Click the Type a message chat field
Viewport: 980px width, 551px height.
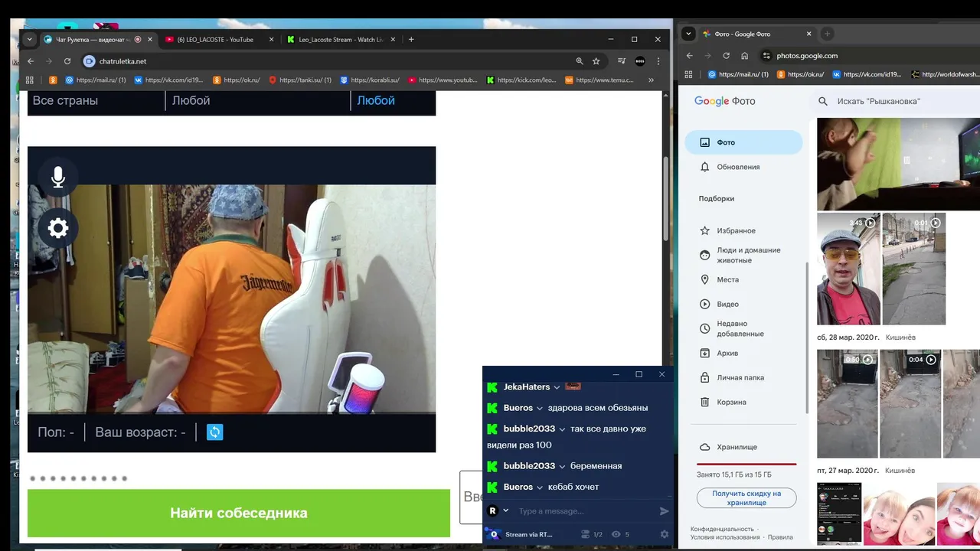pos(585,511)
